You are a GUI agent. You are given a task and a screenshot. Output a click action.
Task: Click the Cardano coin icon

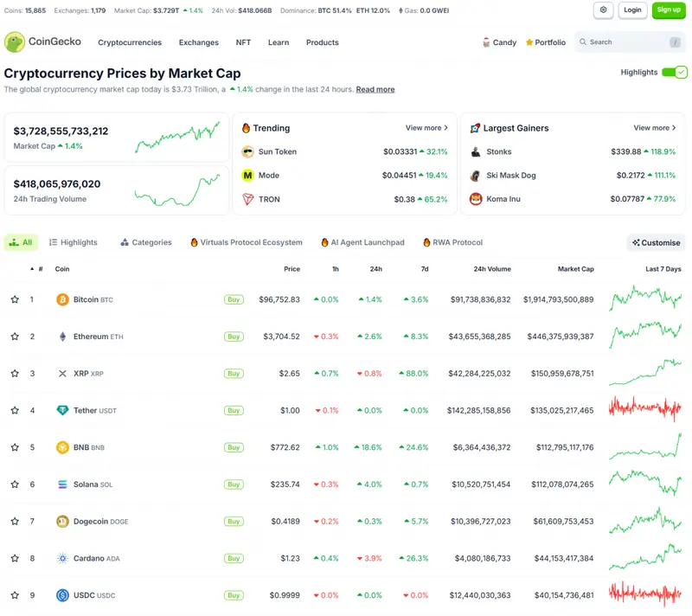(62, 559)
